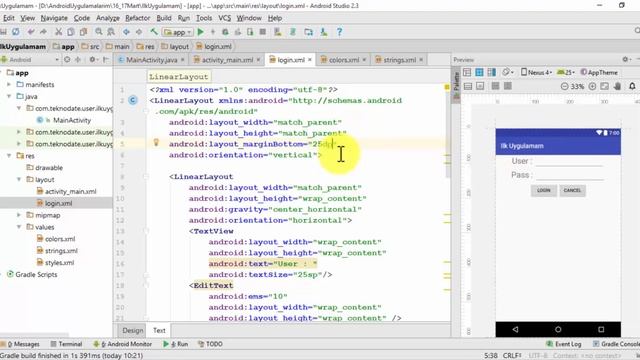Click scroll-from-source target icon in project panel
Viewport: 640px width, 360px height.
click(x=67, y=60)
